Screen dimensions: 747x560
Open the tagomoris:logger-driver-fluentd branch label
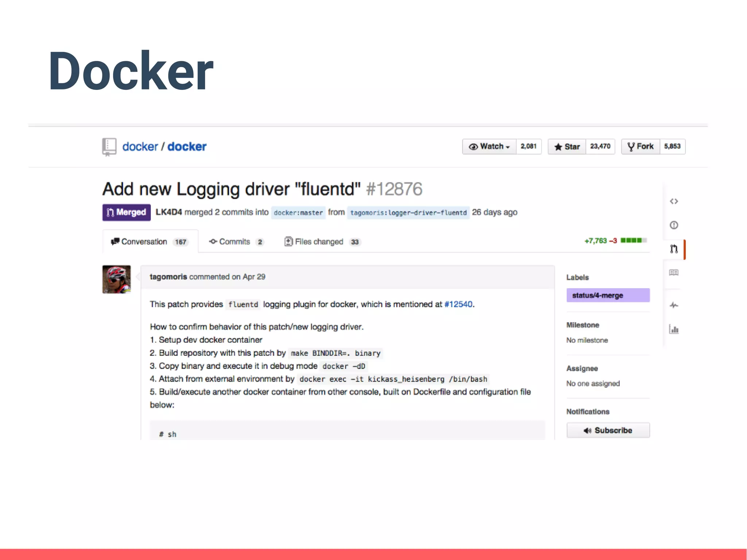coord(408,213)
